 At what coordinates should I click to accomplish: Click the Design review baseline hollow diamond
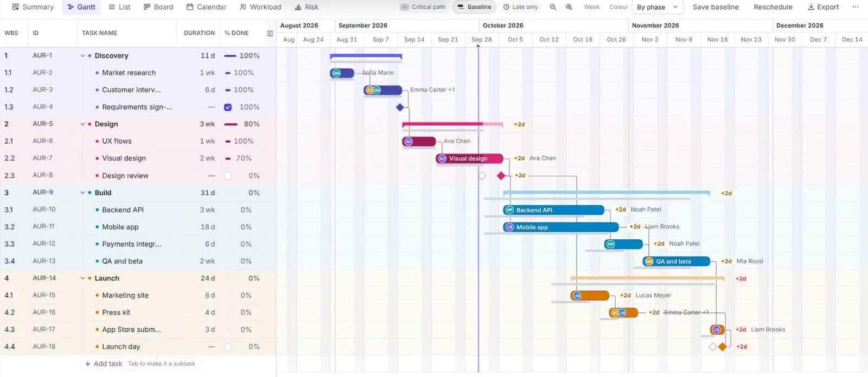click(482, 176)
